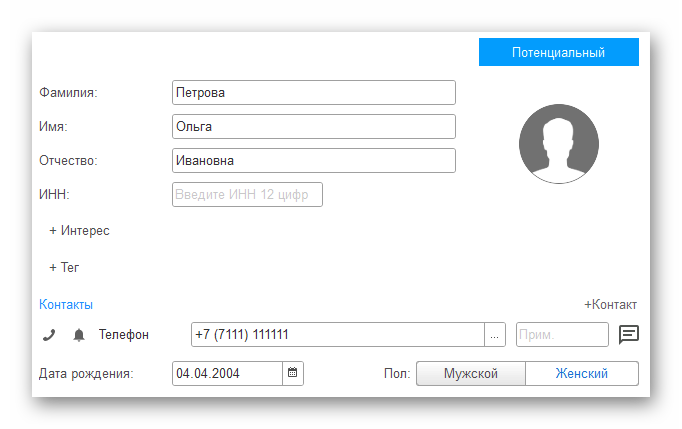Expand + Интерес to add interest
Image resolution: width=682 pixels, height=429 pixels.
(x=79, y=231)
